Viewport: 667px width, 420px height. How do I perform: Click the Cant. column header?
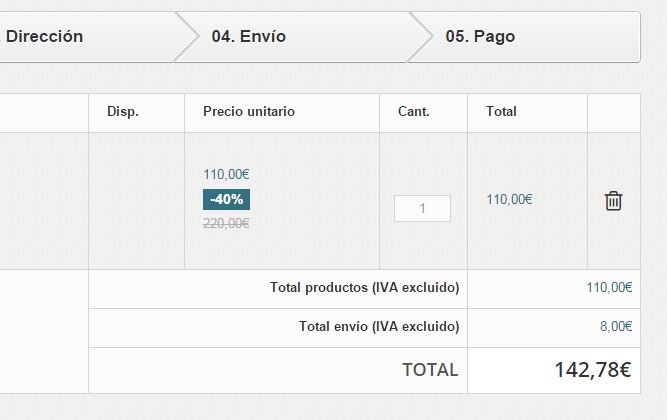[414, 111]
